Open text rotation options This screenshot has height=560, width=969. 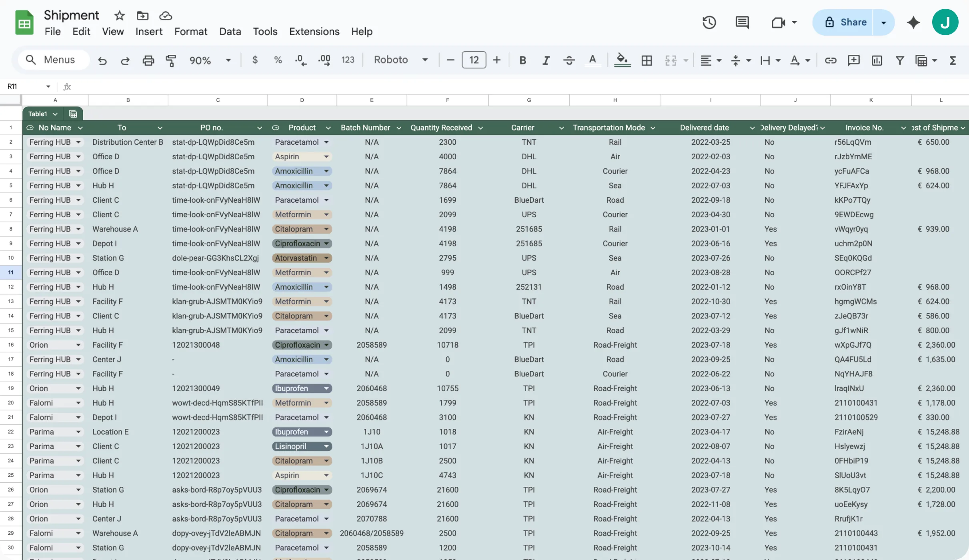[x=800, y=60]
